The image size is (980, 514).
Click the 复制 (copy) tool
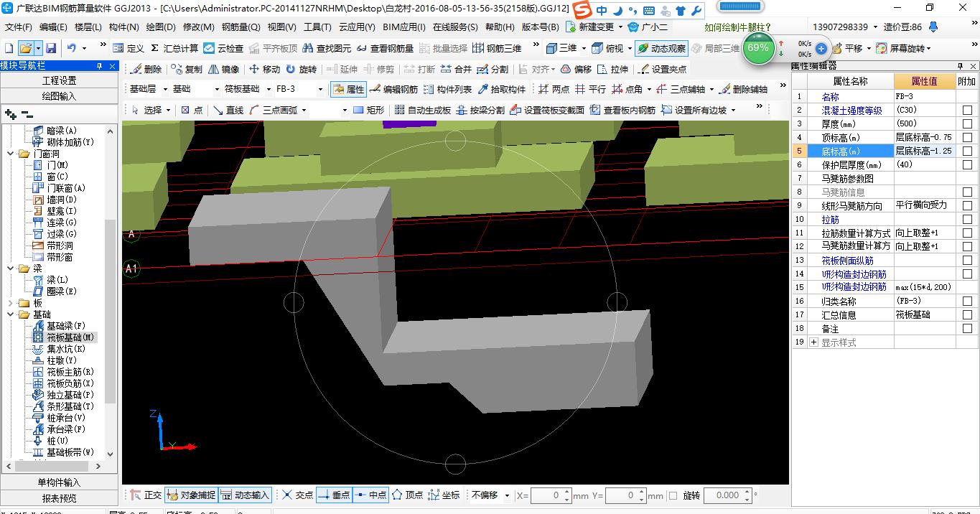187,70
